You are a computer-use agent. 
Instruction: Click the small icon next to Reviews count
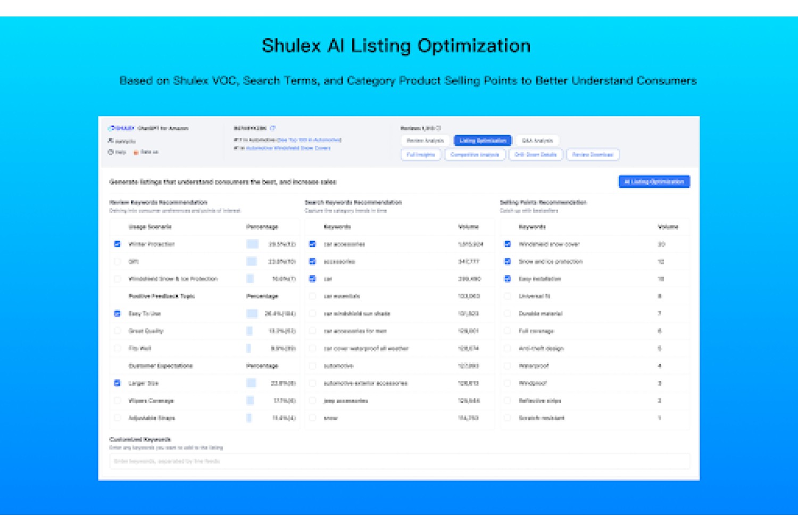pyautogui.click(x=439, y=128)
